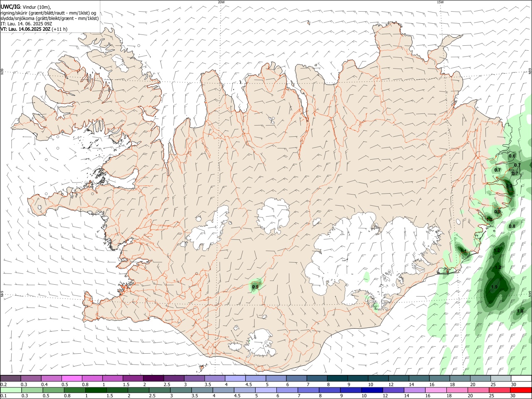Click the 1.9 precipitation value offshore southeast
Image resolution: width=532 pixels, height=399 pixels.
[495, 287]
